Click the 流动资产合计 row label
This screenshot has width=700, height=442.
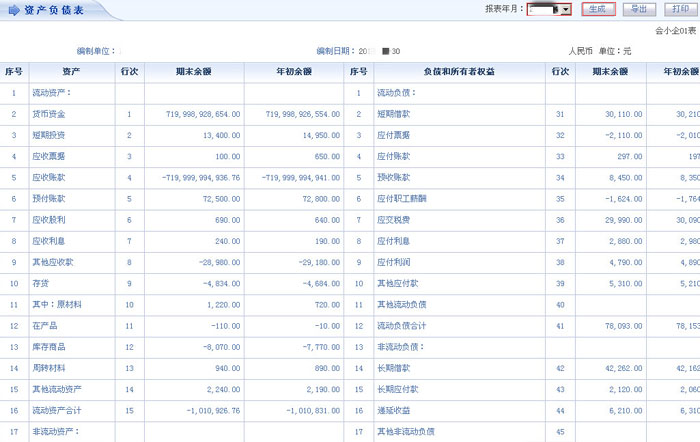pos(55,410)
